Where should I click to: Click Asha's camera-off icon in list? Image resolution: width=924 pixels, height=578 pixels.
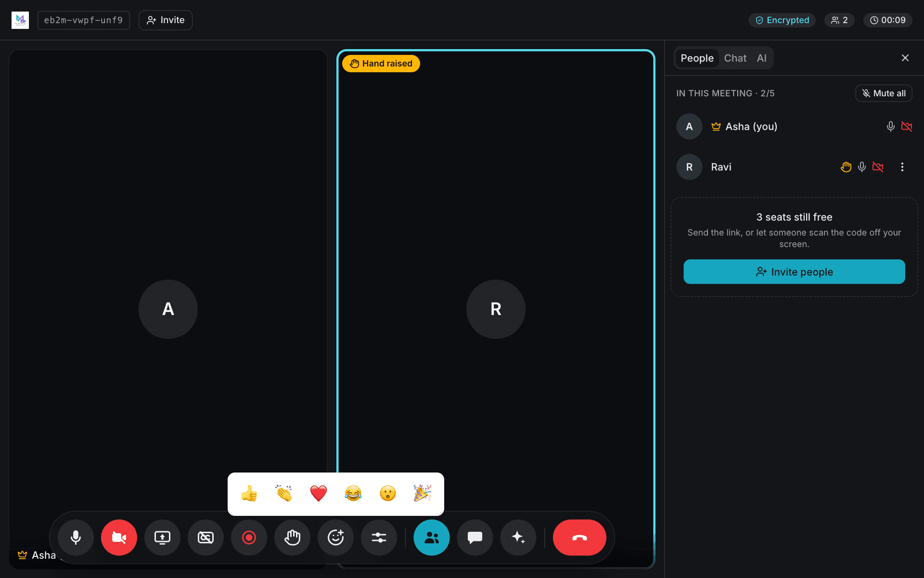click(907, 127)
